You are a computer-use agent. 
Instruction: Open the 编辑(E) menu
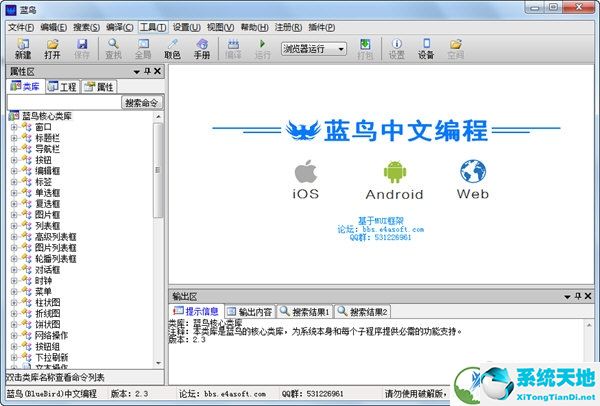coord(54,28)
